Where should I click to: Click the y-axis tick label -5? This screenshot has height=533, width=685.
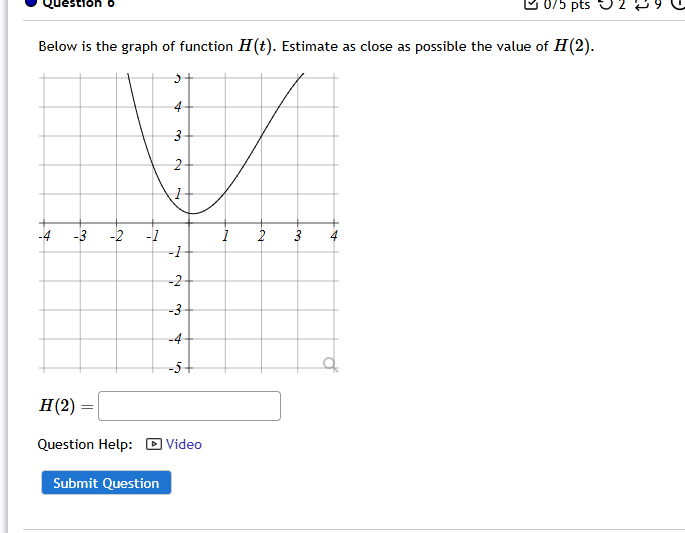(x=175, y=368)
